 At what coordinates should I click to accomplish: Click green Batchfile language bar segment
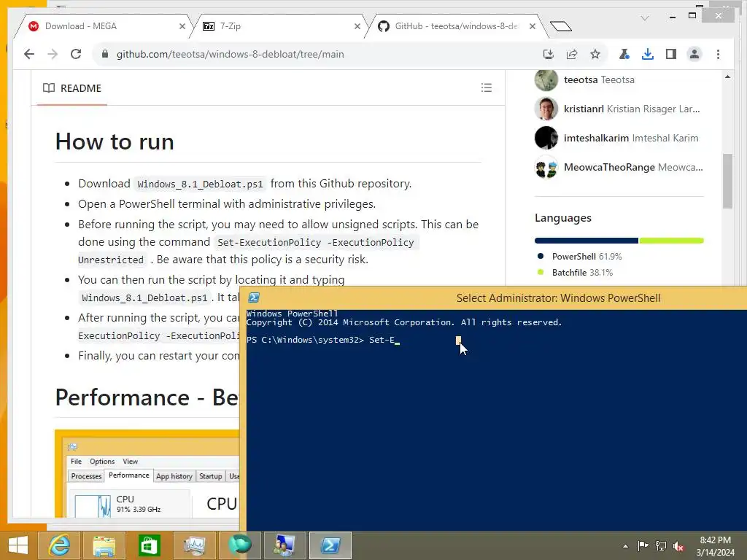pyautogui.click(x=671, y=241)
